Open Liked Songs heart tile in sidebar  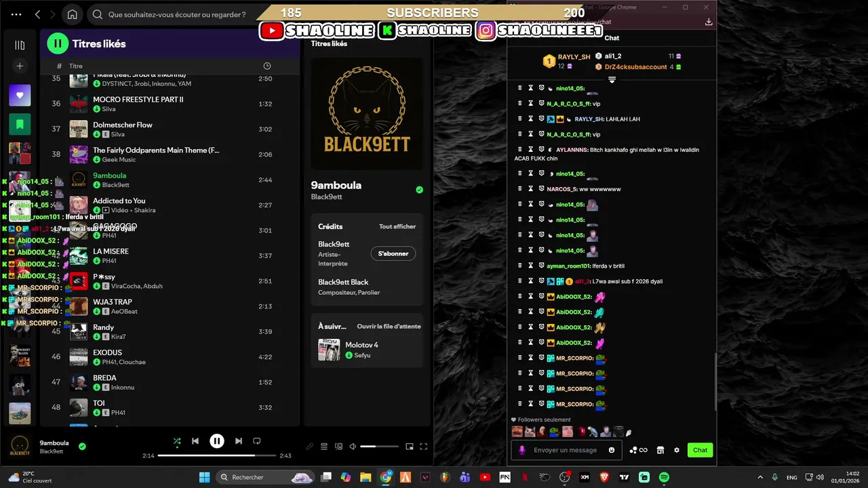tap(20, 96)
